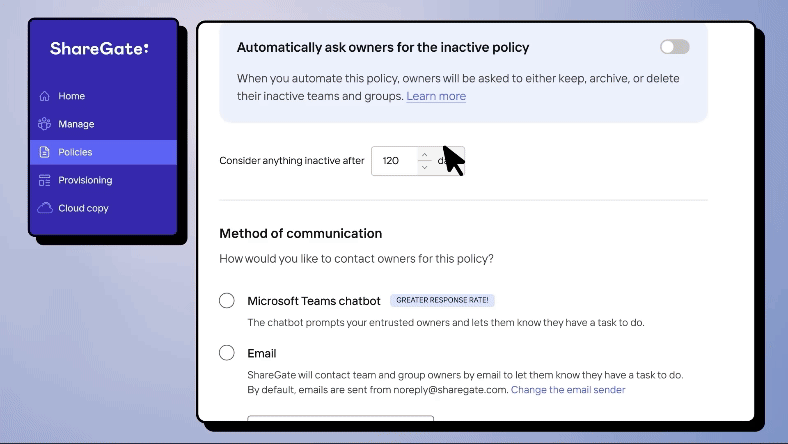Click the GREATER RESPONSE RATE! badge
788x444 pixels.
(x=442, y=300)
